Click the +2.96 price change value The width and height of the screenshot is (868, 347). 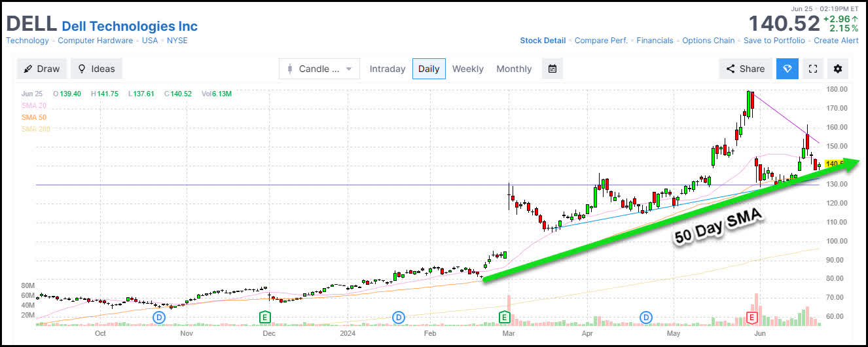[841, 19]
